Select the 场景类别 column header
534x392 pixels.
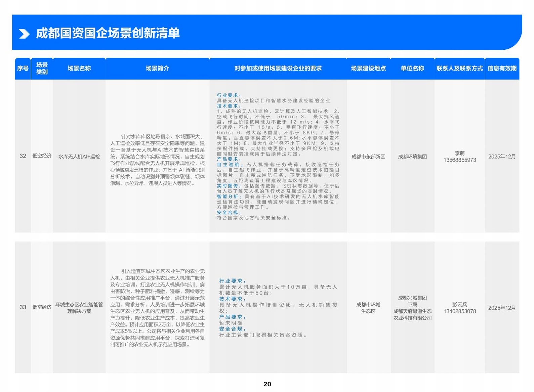tap(42, 69)
